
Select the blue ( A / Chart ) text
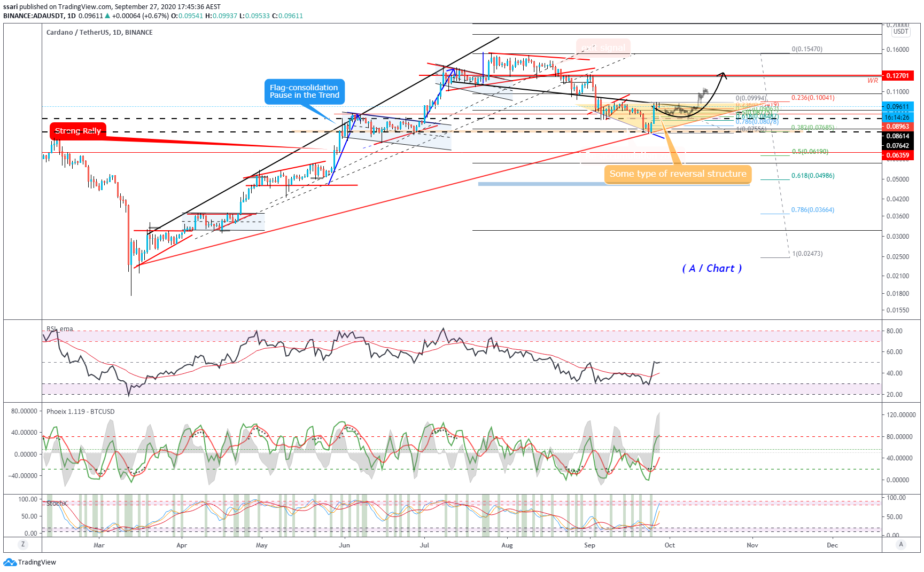coord(712,269)
